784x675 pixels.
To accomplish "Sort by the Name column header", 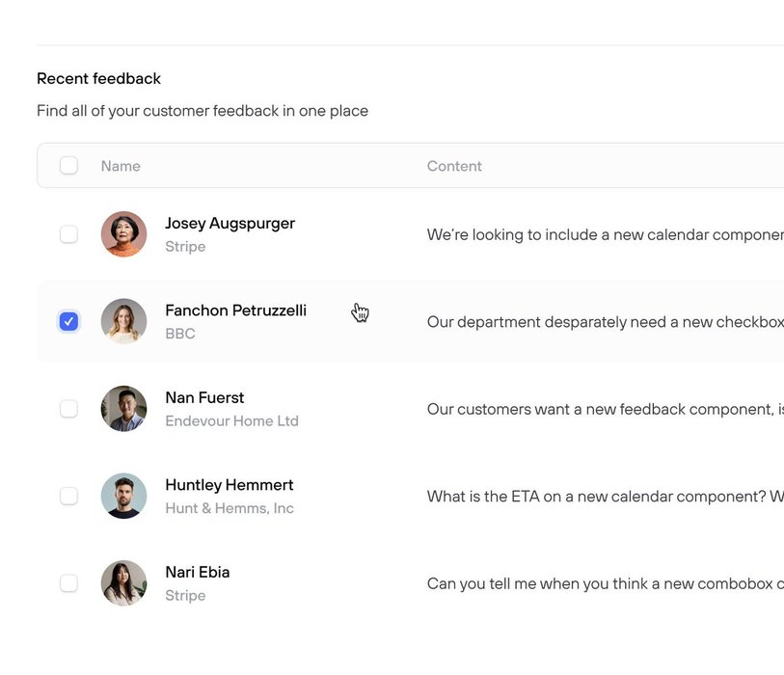I will [121, 166].
